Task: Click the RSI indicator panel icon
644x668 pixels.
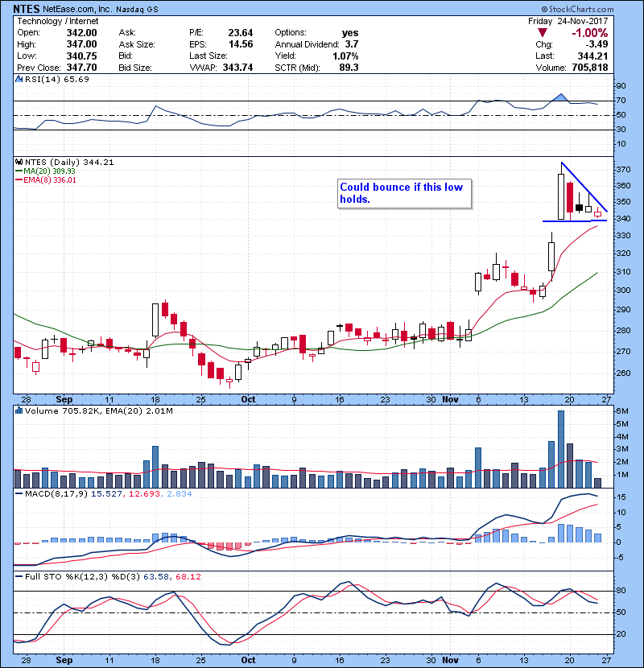Action: [x=19, y=79]
